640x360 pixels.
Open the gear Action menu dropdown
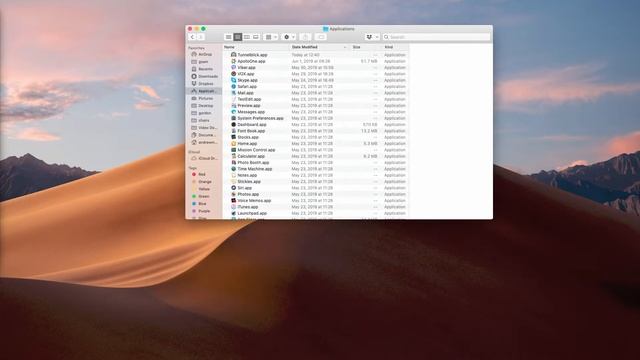tap(289, 37)
